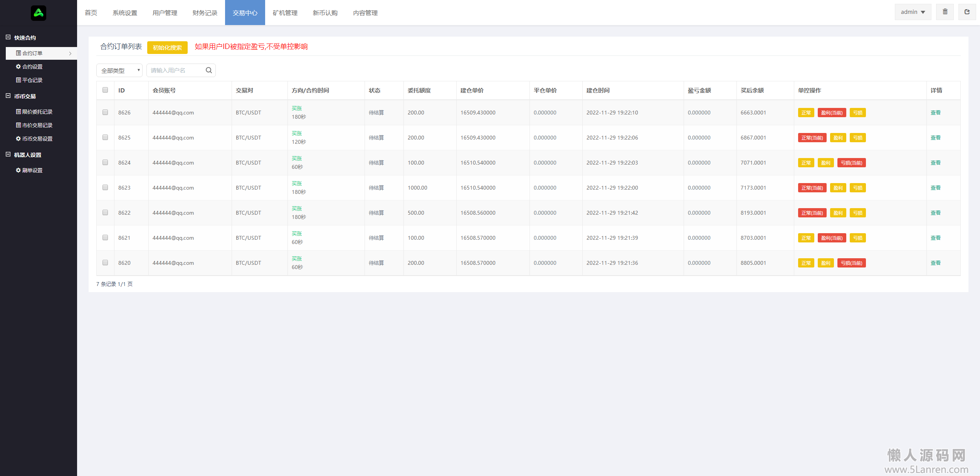The width and height of the screenshot is (980, 476).
Task: Check the select-all checkbox in the table header
Action: [x=105, y=90]
